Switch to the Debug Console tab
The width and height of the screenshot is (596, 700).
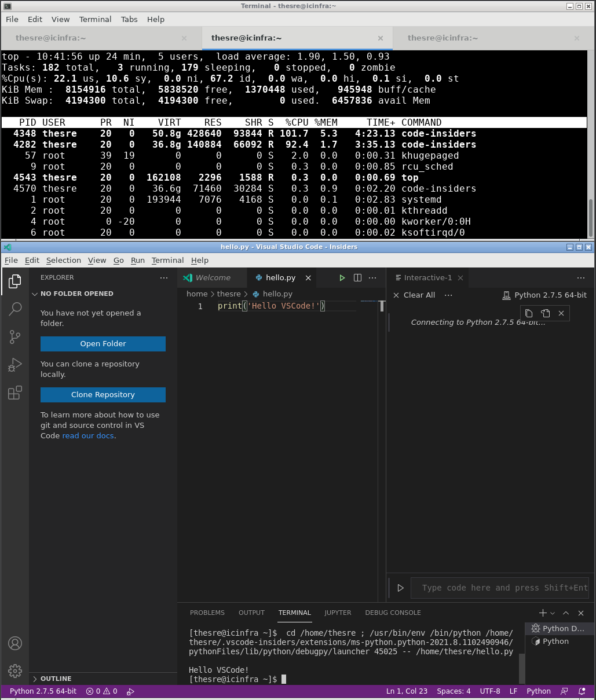[393, 613]
